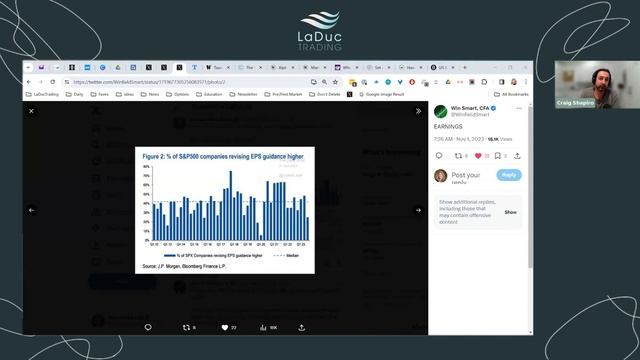Screen dimensions: 640x360
Task: Switch to the 'The' tab
Action: point(251,67)
